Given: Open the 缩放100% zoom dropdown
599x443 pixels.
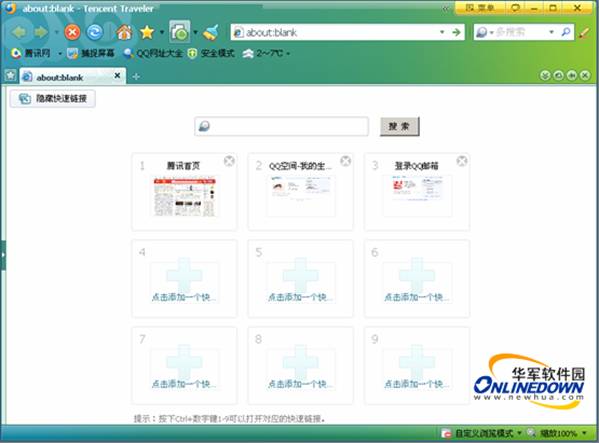Looking at the screenshot, I should tap(558, 433).
